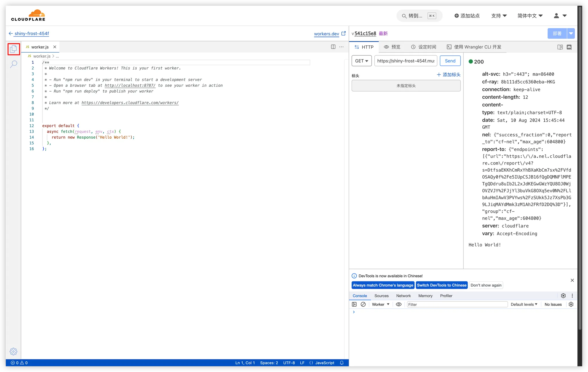Screen dimensions: 588x372
Task: Click the split editor icon
Action: (333, 47)
